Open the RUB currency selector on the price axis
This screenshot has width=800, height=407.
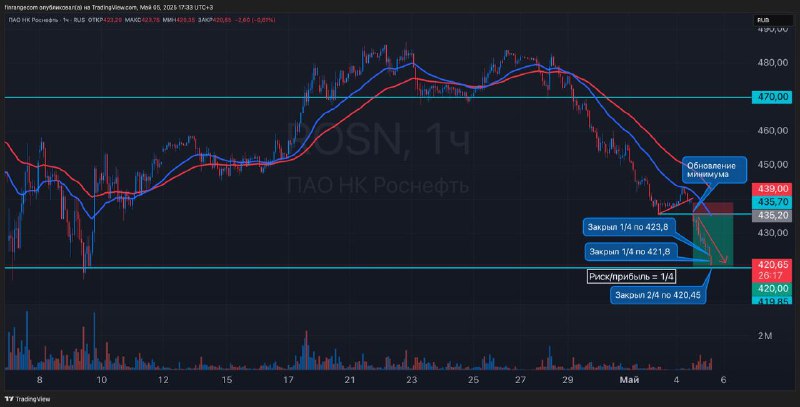tap(772, 20)
